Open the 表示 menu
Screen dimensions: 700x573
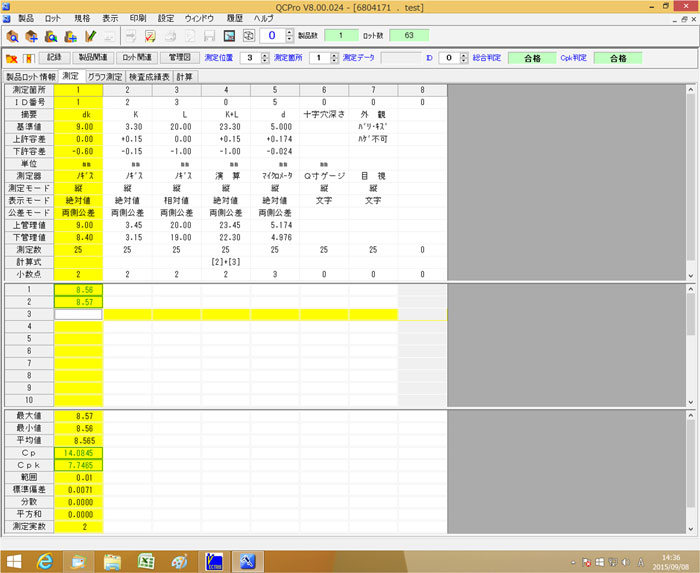click(110, 18)
